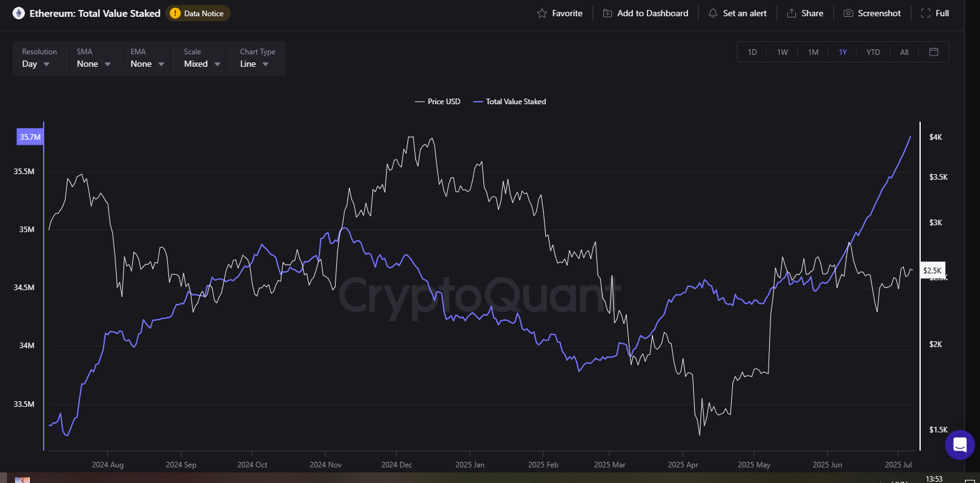The height and width of the screenshot is (483, 980).
Task: Click the Share upload icon
Action: tap(792, 13)
